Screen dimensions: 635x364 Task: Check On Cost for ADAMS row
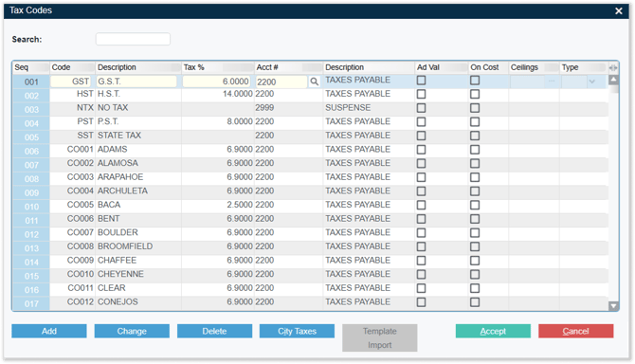click(x=475, y=150)
